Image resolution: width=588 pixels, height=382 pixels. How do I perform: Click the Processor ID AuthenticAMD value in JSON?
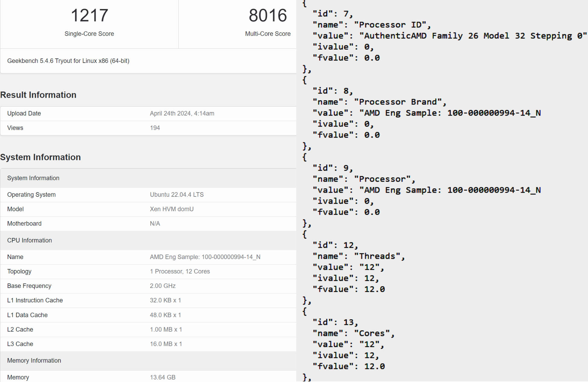[x=473, y=36]
